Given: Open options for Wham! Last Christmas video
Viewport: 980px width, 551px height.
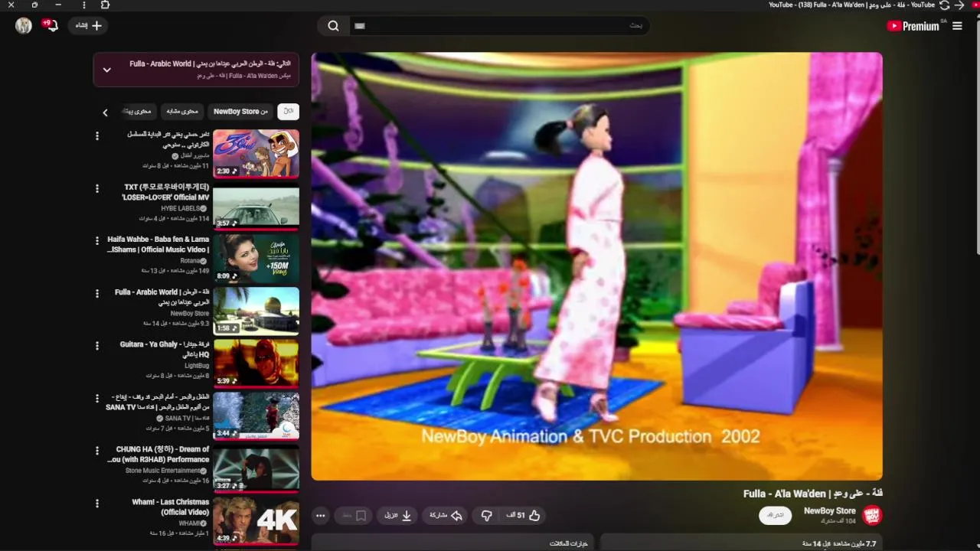Looking at the screenshot, I should 97,504.
